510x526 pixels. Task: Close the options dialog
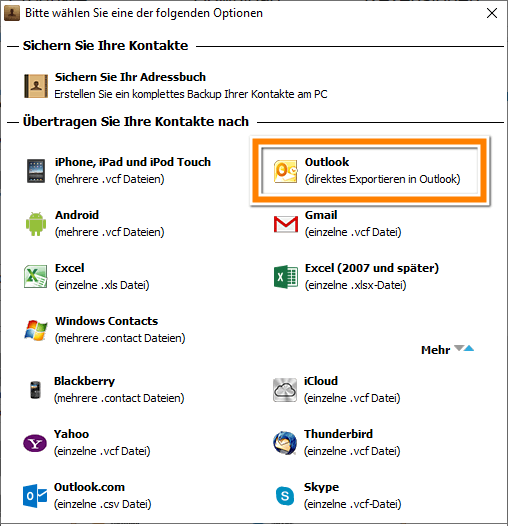(x=492, y=13)
